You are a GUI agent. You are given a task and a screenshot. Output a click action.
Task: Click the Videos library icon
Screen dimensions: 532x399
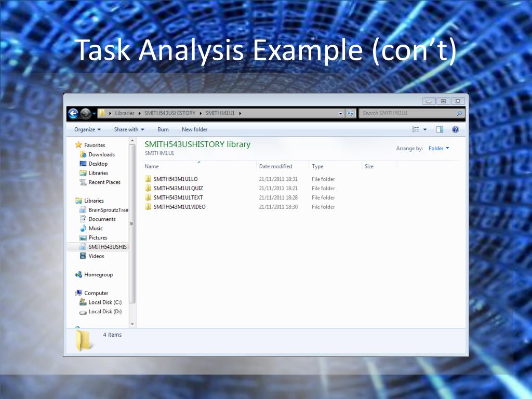83,256
